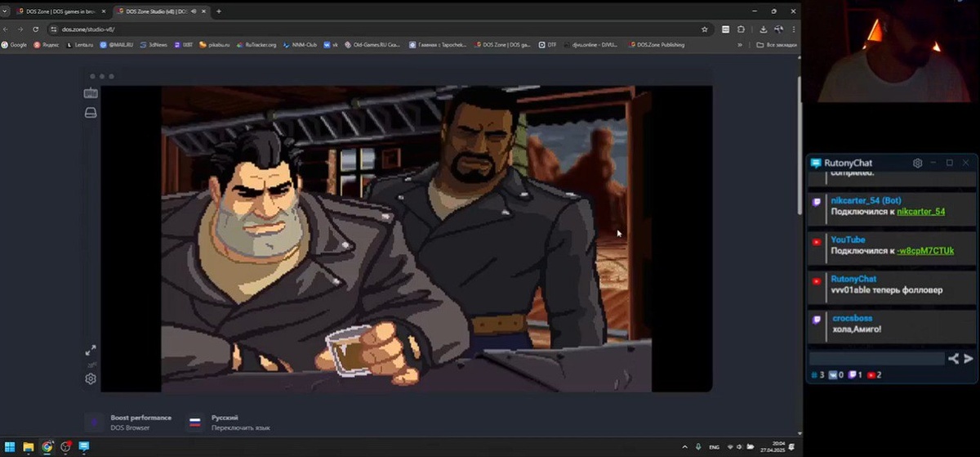980x457 pixels.
Task: Click the YouTube icon beside YouTube message
Action: (817, 242)
